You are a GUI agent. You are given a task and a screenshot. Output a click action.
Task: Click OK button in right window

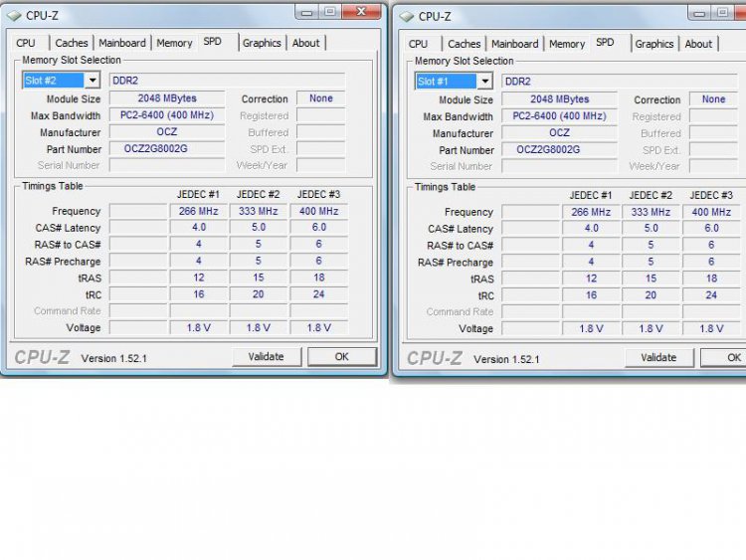click(x=724, y=358)
